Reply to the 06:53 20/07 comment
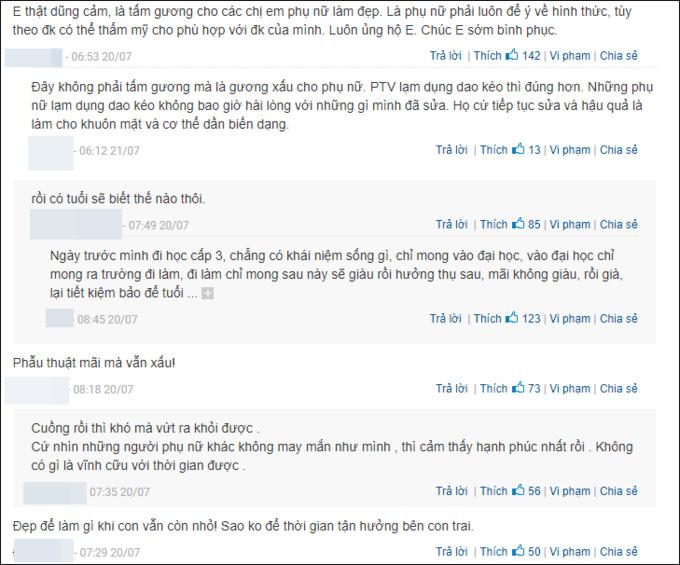 446,56
